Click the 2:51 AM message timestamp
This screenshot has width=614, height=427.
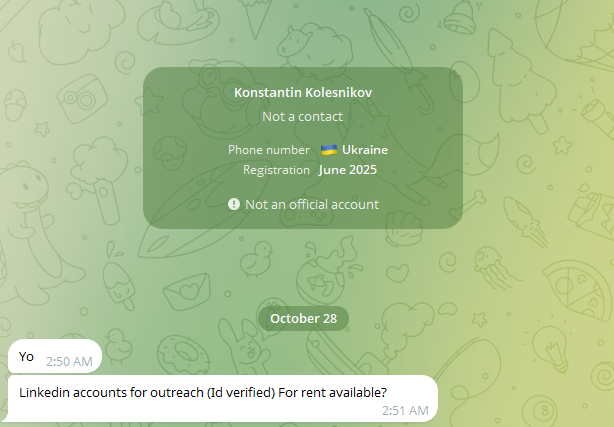click(x=405, y=410)
